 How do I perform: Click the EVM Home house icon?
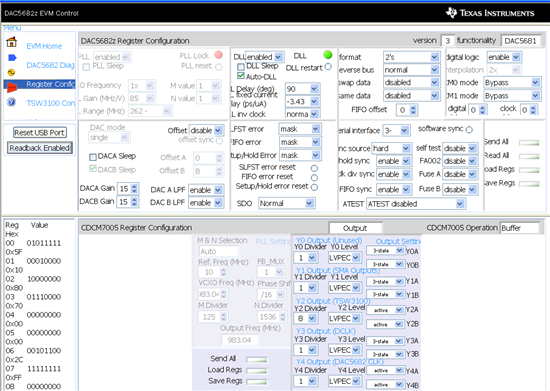point(12,42)
